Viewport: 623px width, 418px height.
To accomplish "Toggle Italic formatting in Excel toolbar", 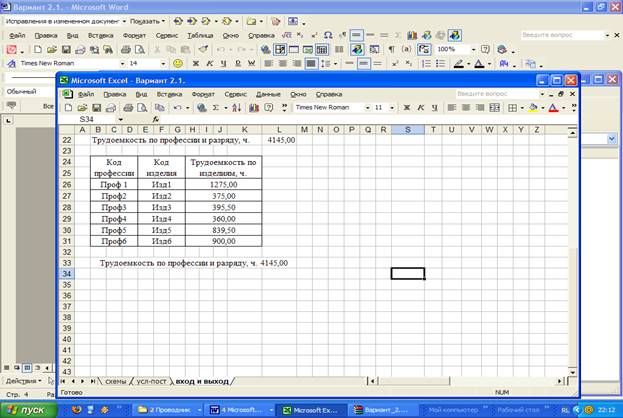I will tap(421, 107).
